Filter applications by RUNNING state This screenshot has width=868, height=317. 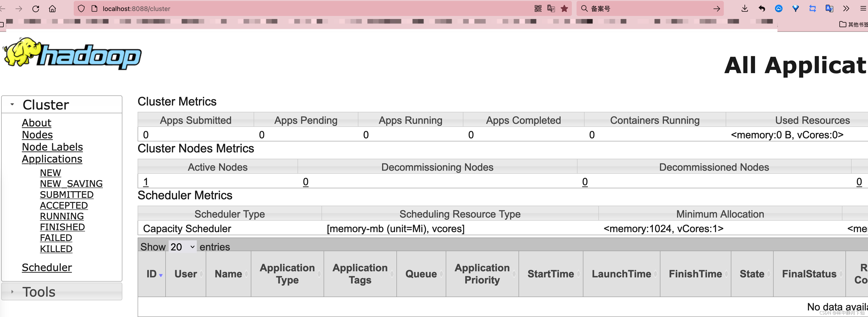[62, 216]
